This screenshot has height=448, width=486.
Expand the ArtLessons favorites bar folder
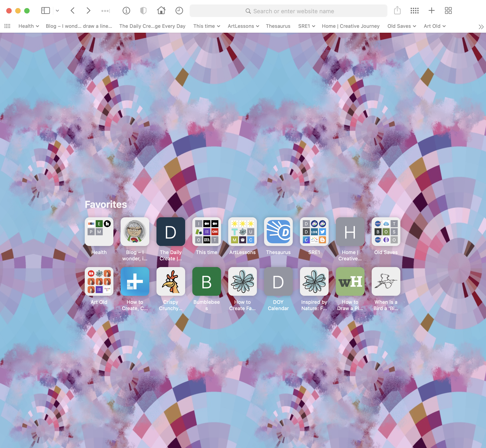243,26
